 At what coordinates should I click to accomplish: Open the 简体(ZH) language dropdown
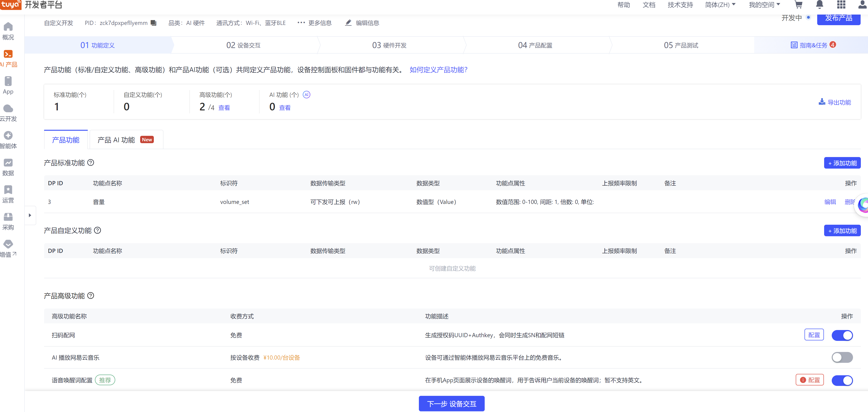[720, 5]
